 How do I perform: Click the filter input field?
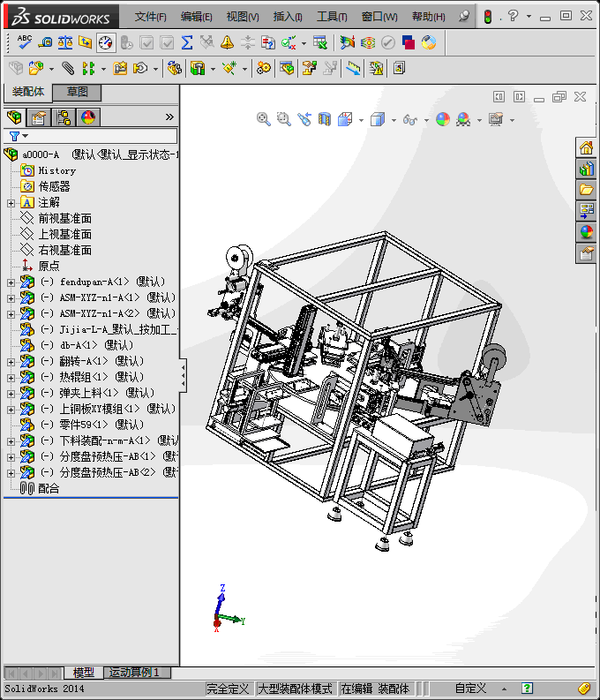coord(101,136)
